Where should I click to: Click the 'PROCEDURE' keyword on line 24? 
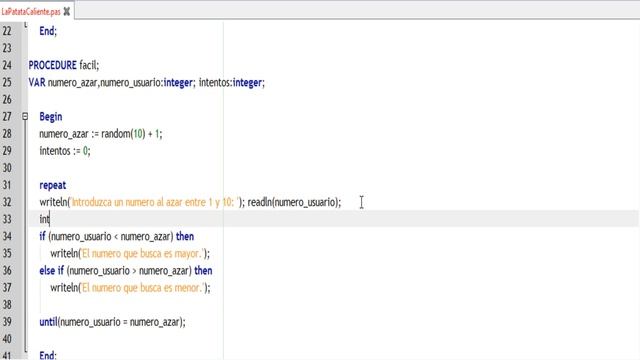pos(53,65)
